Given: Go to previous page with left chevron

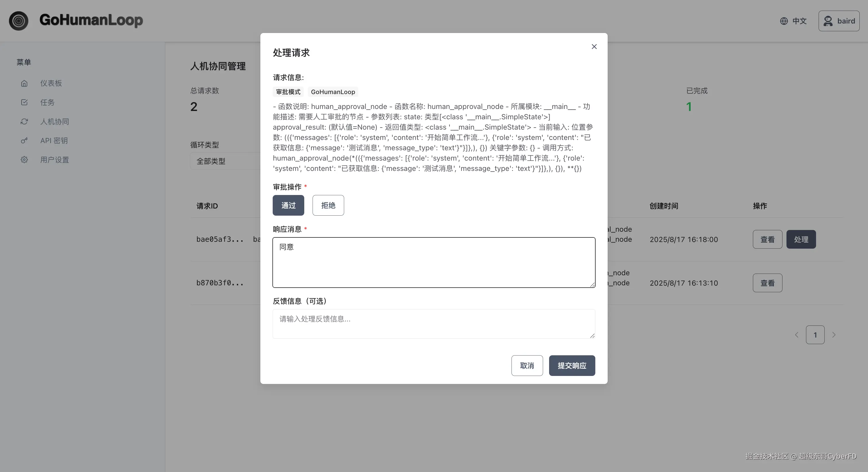Looking at the screenshot, I should pos(797,335).
